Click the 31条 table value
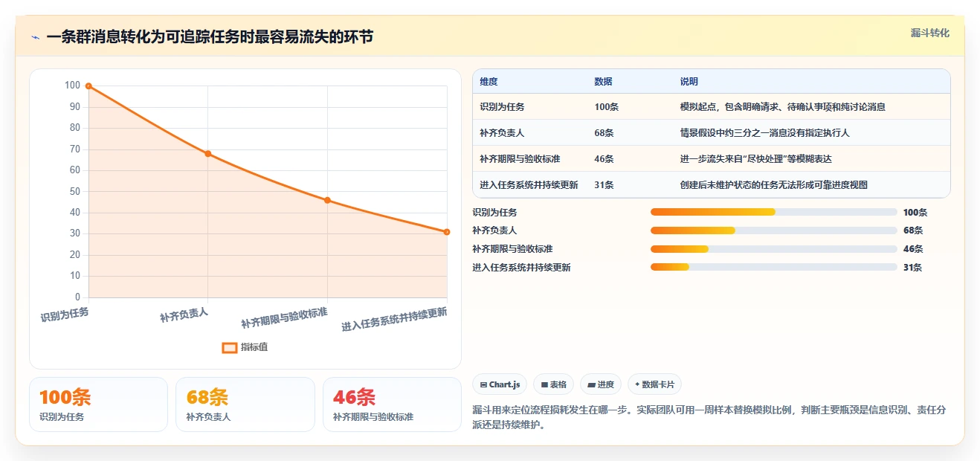 point(604,185)
